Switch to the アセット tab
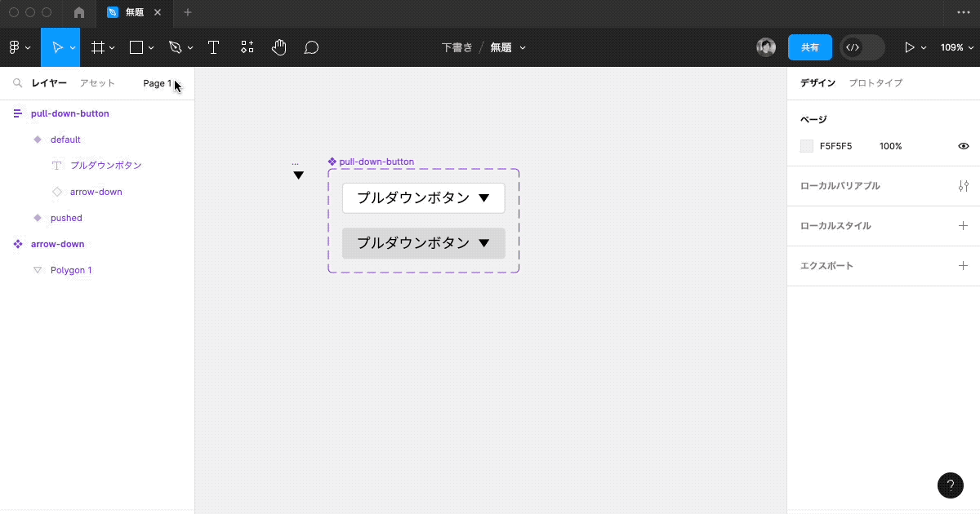The image size is (980, 514). pos(96,82)
